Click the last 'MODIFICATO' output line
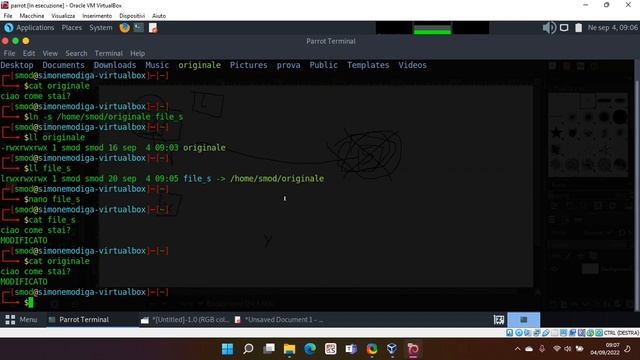 [24, 282]
